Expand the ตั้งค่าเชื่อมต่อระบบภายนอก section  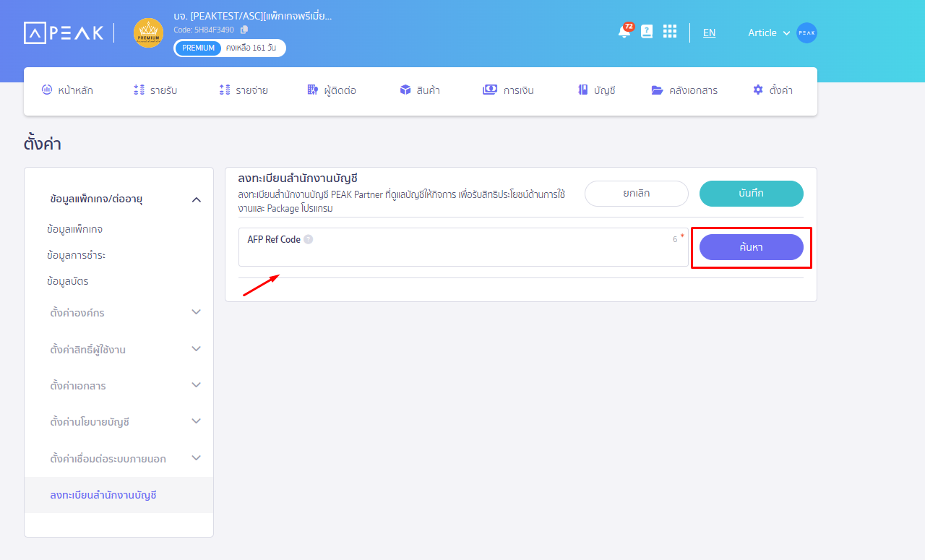click(119, 457)
